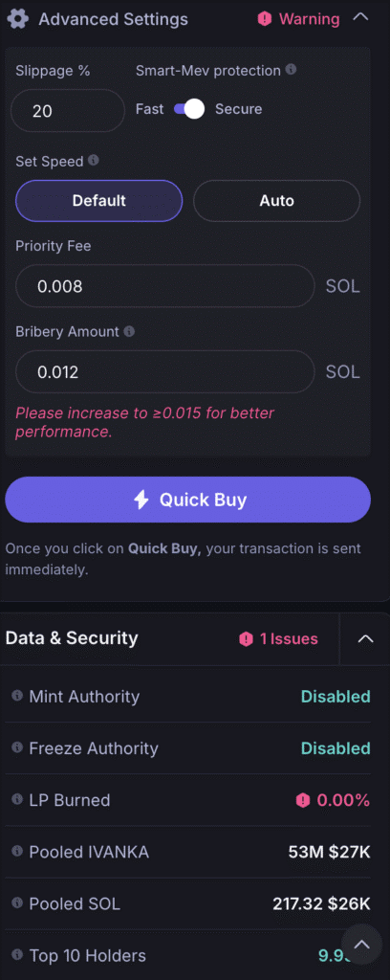Collapse the Advanced Settings section
The height and width of the screenshot is (980, 390).
360,17
